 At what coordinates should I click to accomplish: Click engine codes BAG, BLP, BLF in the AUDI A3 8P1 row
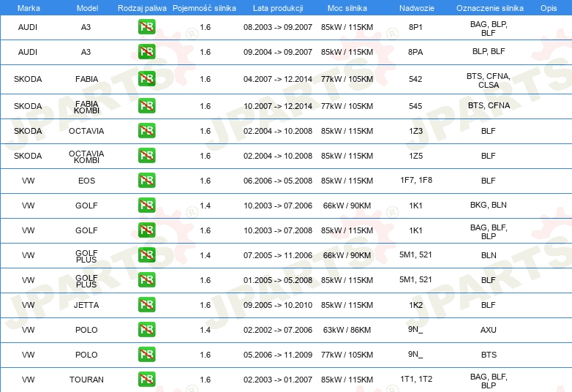coord(489,29)
